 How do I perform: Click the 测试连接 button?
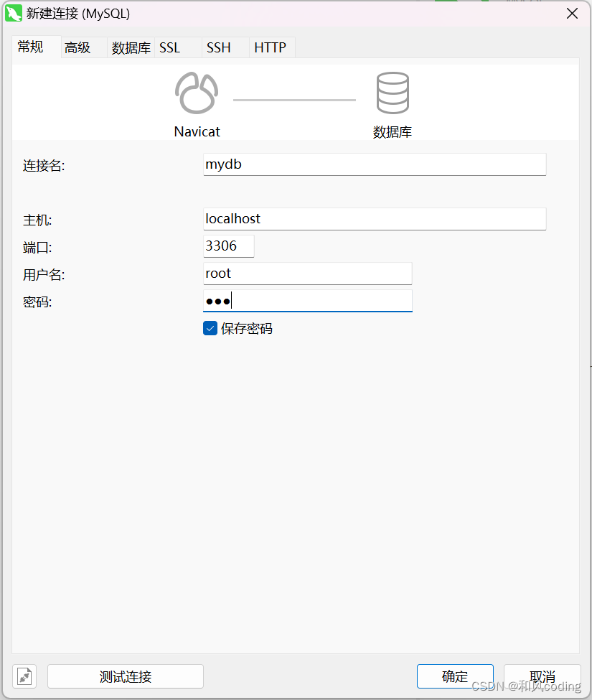[x=125, y=676]
